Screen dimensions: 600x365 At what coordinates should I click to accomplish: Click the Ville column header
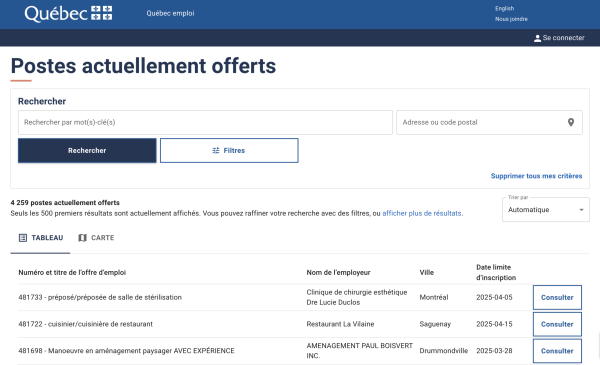point(427,272)
